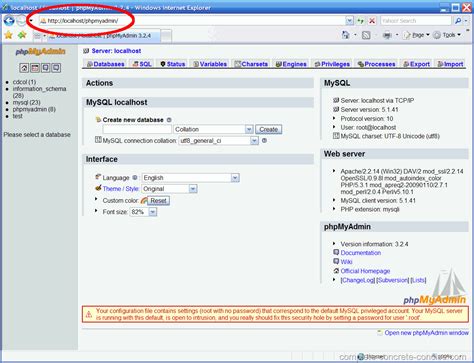Open the Charsets tab
The image size is (474, 363).
pos(251,64)
